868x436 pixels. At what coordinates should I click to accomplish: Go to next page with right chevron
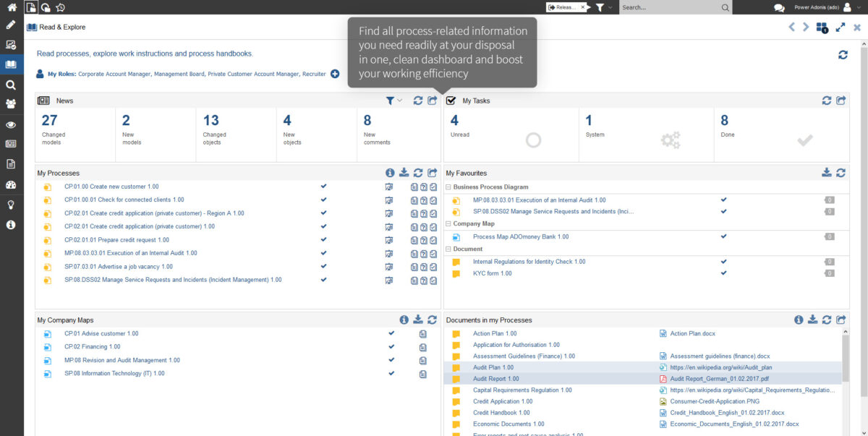[x=806, y=27]
